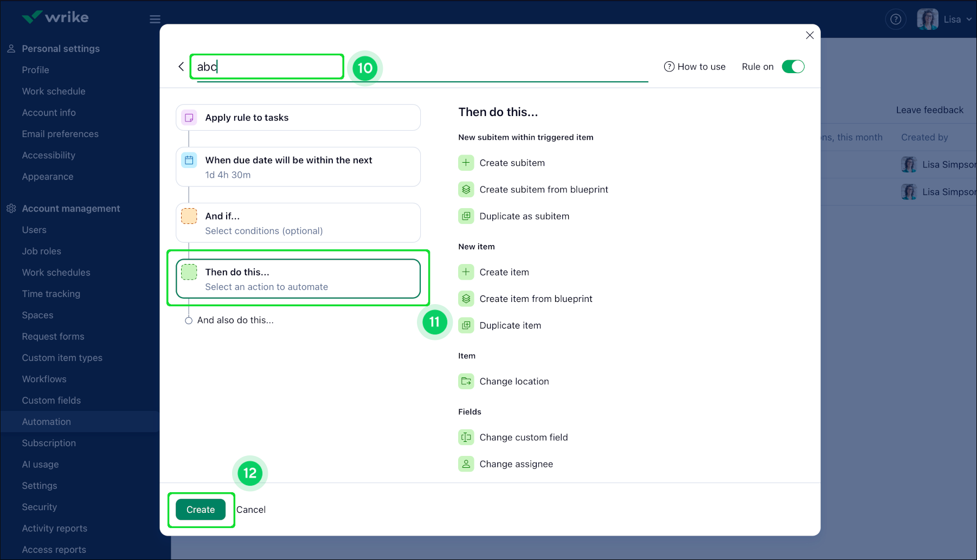Click the Personal settings person icon

click(x=11, y=49)
